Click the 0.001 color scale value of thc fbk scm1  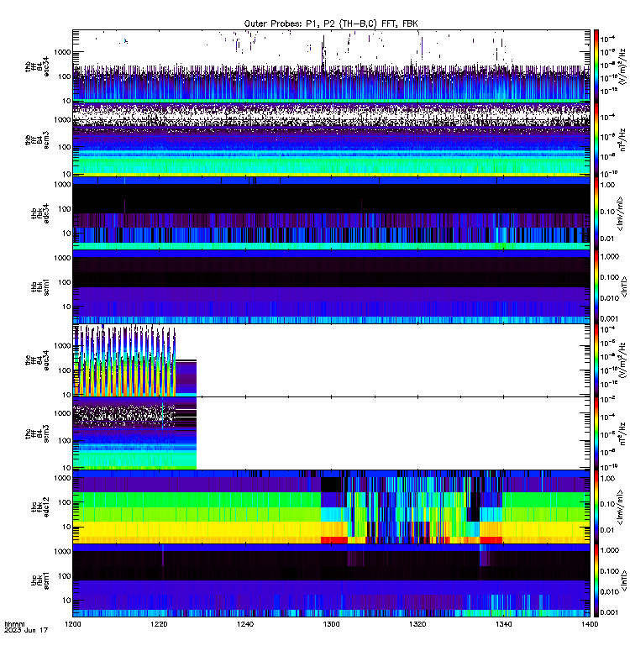(x=610, y=612)
